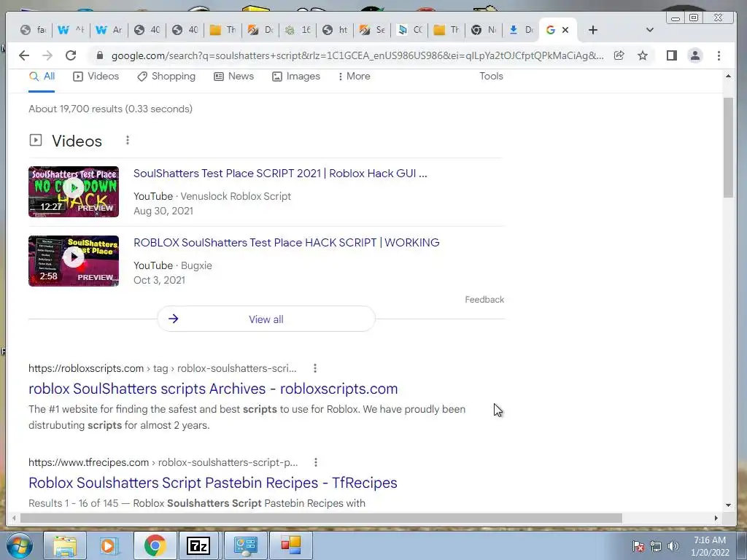The height and width of the screenshot is (560, 747).
Task: Click the 'Aug 30, 2021' date text
Action: point(163,211)
